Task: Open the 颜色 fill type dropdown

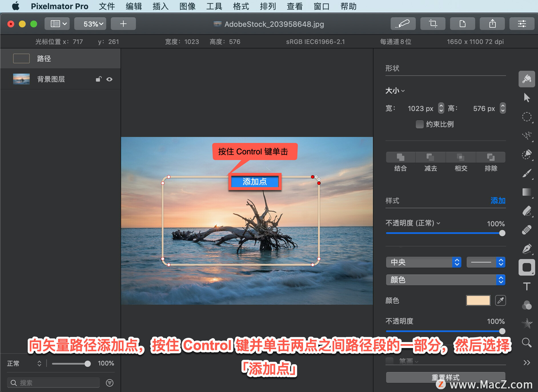Action: coord(445,280)
